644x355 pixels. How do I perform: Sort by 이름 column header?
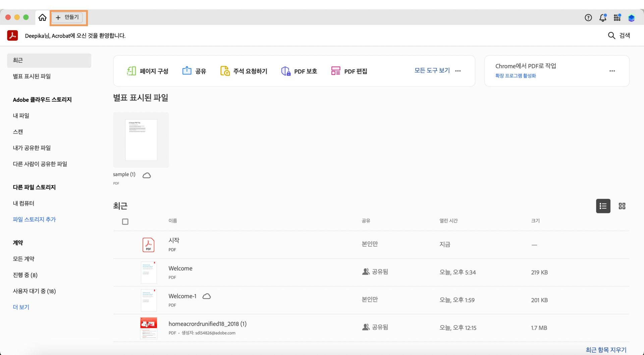click(x=173, y=221)
